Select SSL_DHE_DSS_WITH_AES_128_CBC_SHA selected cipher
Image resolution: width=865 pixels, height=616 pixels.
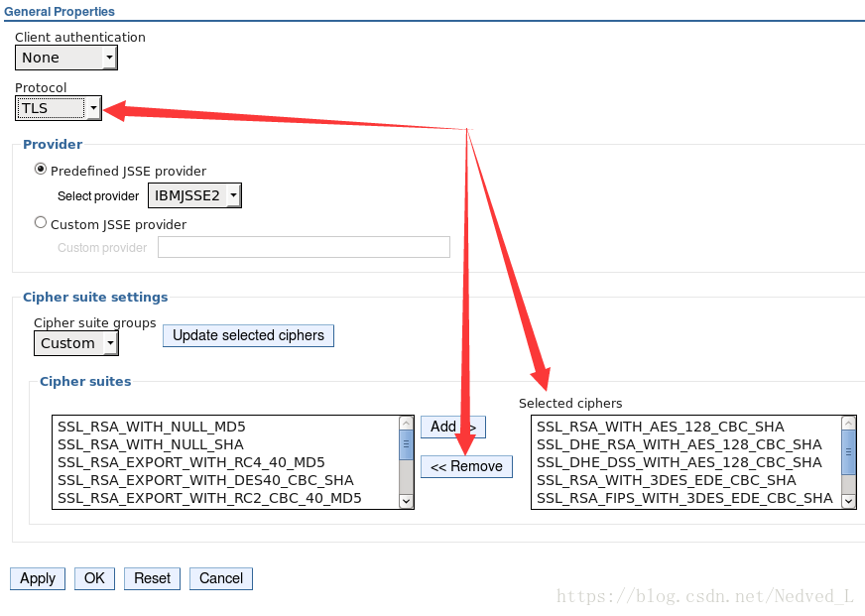[686, 462]
